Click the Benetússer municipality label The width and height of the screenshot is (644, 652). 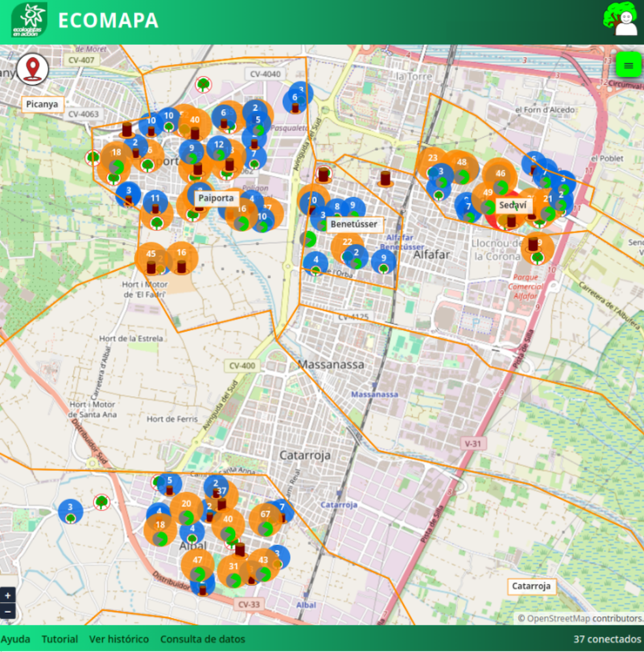pos(354,224)
